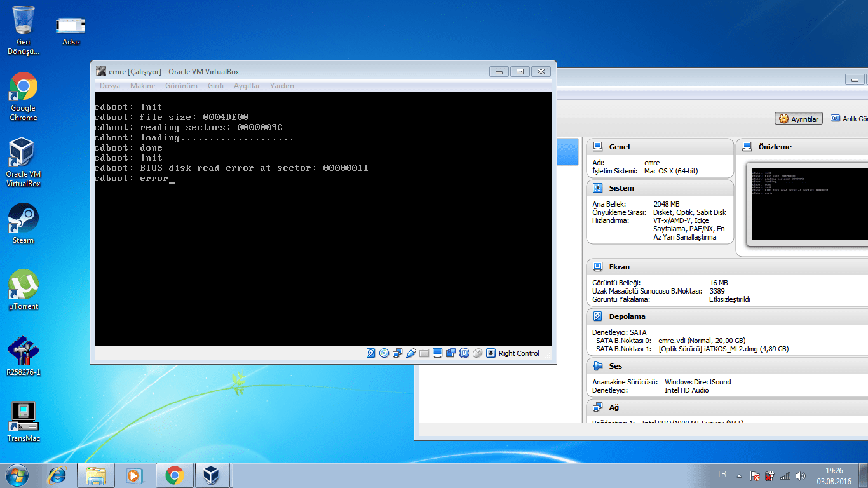This screenshot has width=868, height=488.
Task: Open Windows Explorer folder from the taskbar
Action: [x=96, y=475]
